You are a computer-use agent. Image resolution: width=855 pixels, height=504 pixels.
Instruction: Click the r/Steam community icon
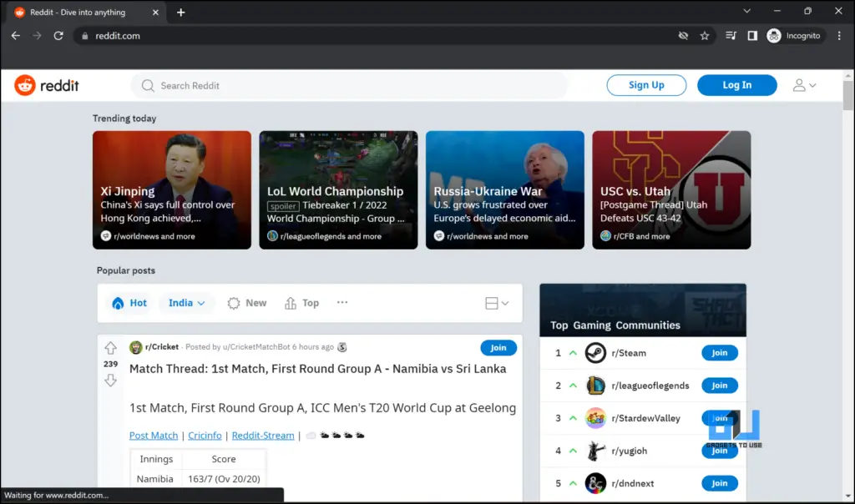595,352
